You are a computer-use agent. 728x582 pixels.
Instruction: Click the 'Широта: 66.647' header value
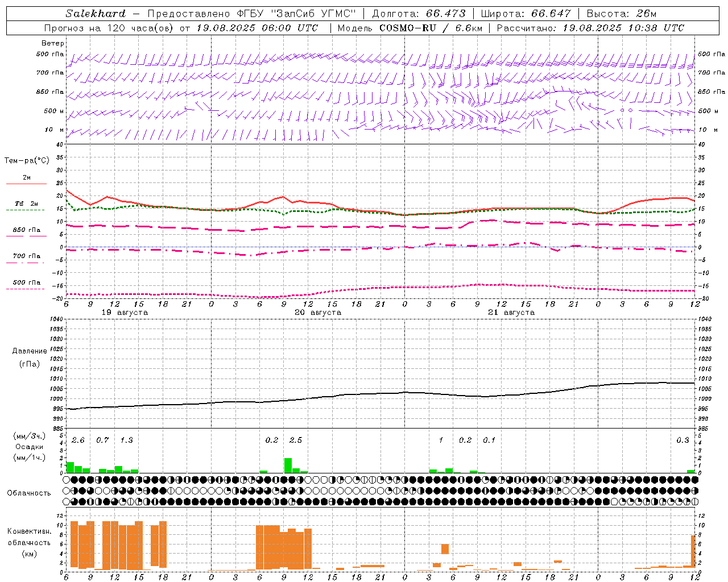click(526, 14)
